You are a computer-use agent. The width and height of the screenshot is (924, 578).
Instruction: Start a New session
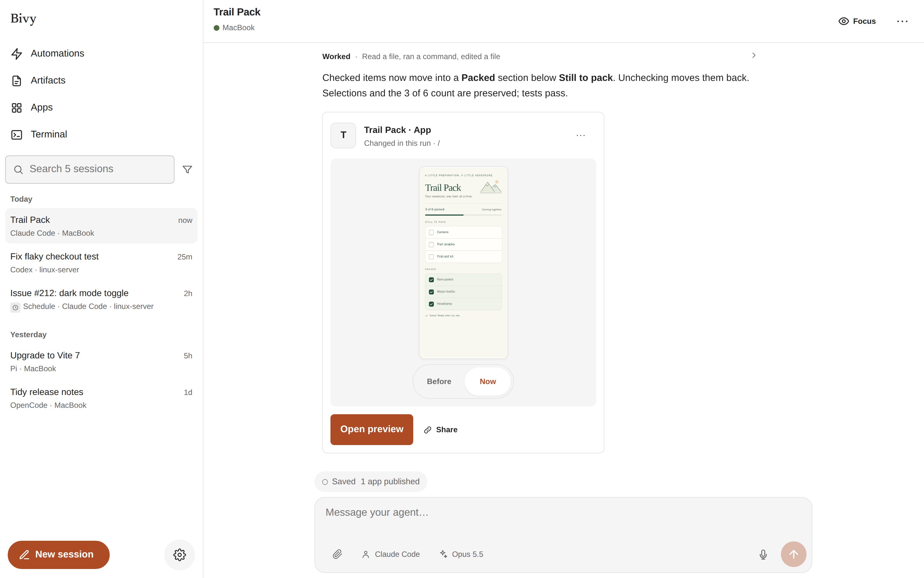click(x=58, y=555)
